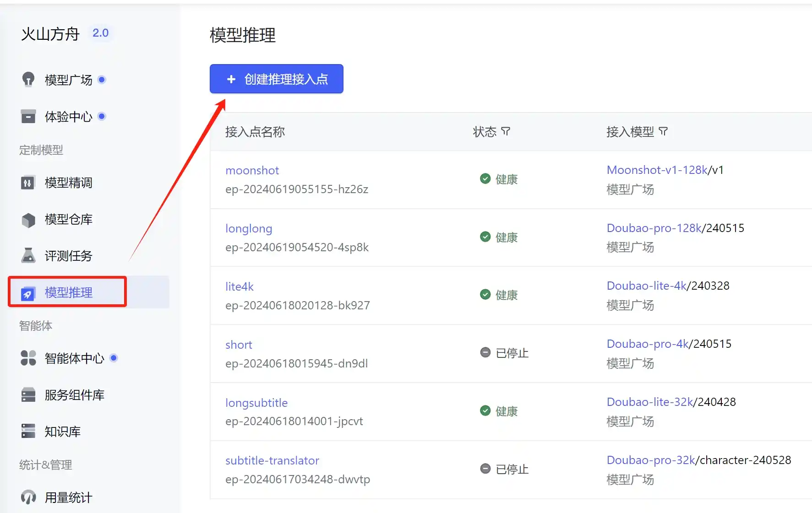812x513 pixels.
Task: Click the 用量统计 gauge icon
Action: (x=28, y=497)
